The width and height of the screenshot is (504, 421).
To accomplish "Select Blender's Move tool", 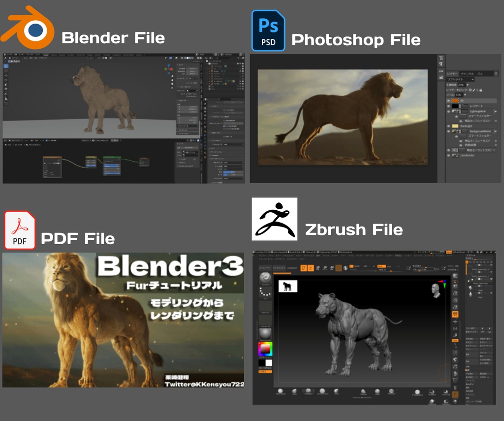I will click(6, 75).
